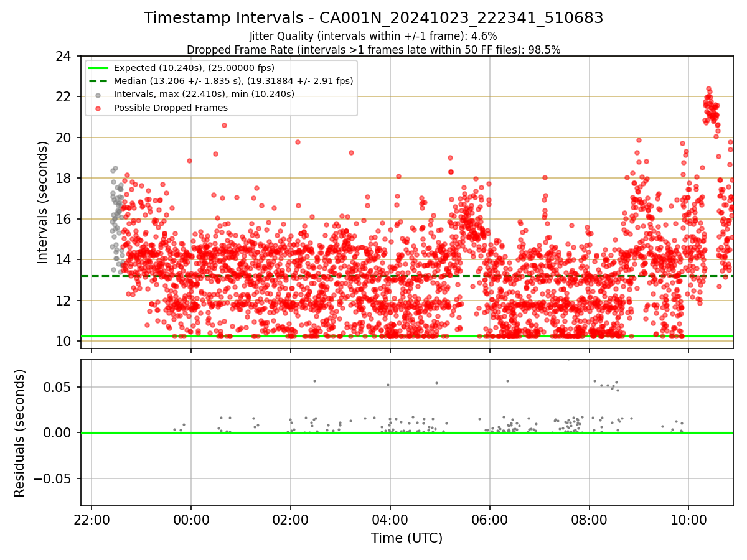Click the 0.05 residuals tick label

click(x=59, y=387)
